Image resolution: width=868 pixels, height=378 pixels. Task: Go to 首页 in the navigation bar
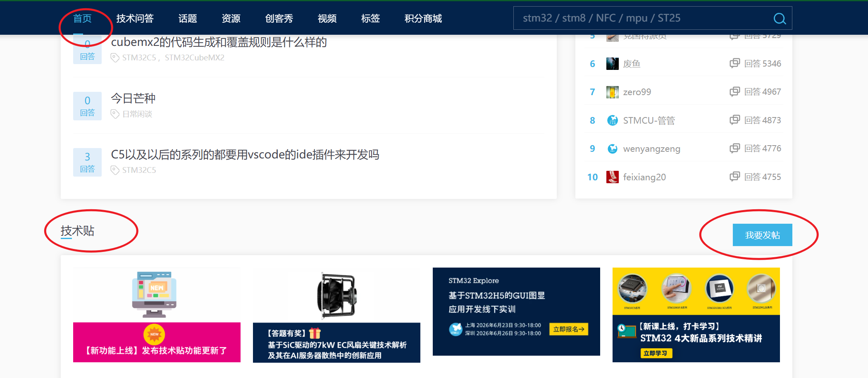pos(82,19)
